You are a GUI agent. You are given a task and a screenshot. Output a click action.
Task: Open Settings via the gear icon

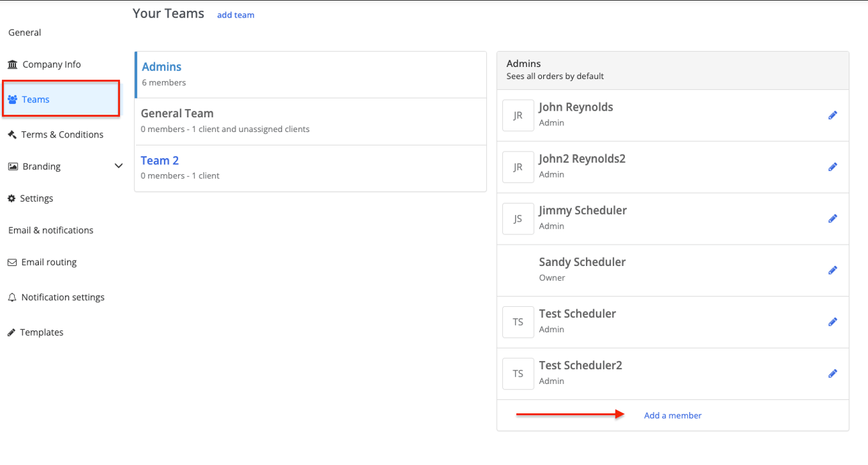click(11, 198)
